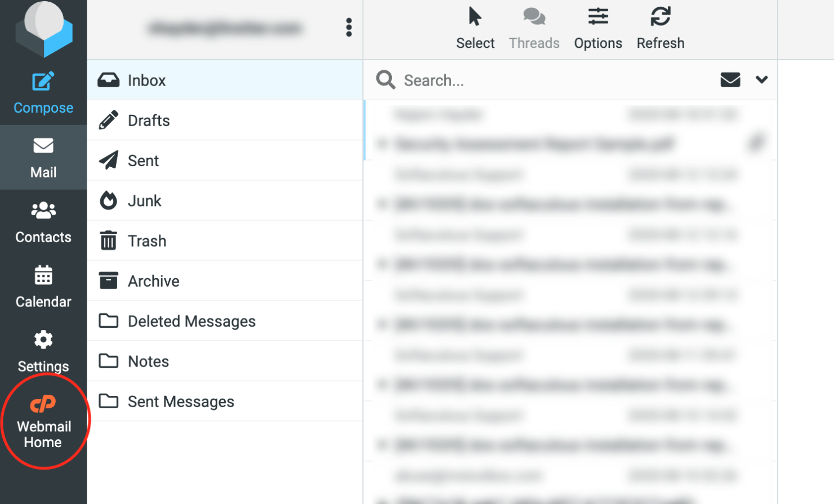Open the Trash folder
The width and height of the screenshot is (834, 504).
pyautogui.click(x=146, y=241)
